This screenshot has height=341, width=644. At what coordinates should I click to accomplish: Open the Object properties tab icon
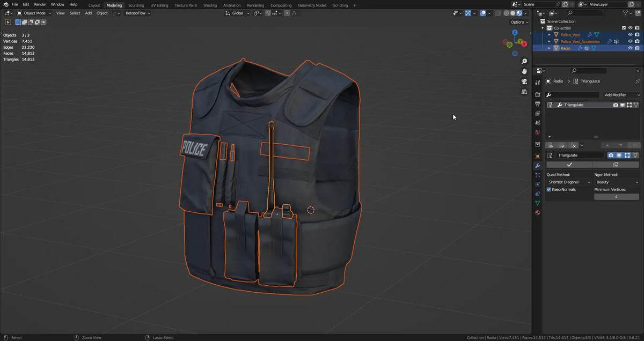538,156
